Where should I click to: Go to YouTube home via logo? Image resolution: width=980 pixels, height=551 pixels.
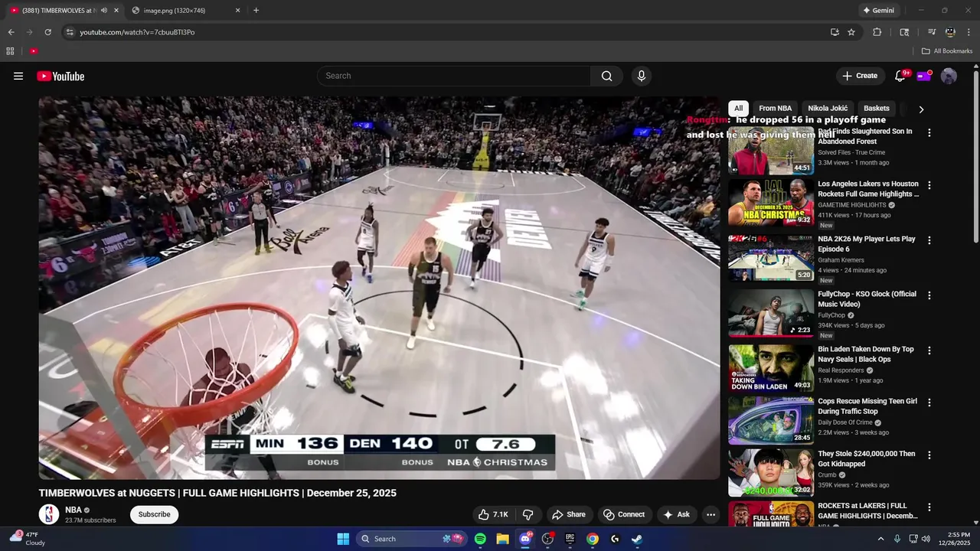click(60, 76)
